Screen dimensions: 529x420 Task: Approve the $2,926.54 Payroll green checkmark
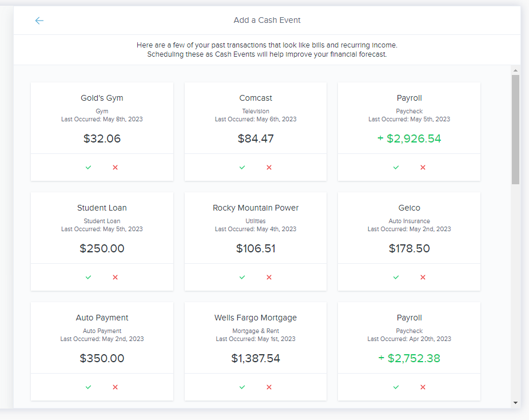tap(396, 168)
